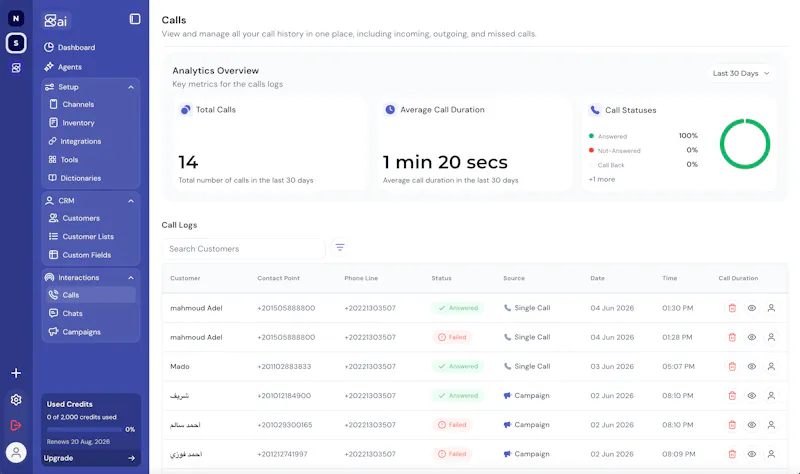Click the Failed status for +201029300165
This screenshot has width=800, height=474.
(x=452, y=425)
